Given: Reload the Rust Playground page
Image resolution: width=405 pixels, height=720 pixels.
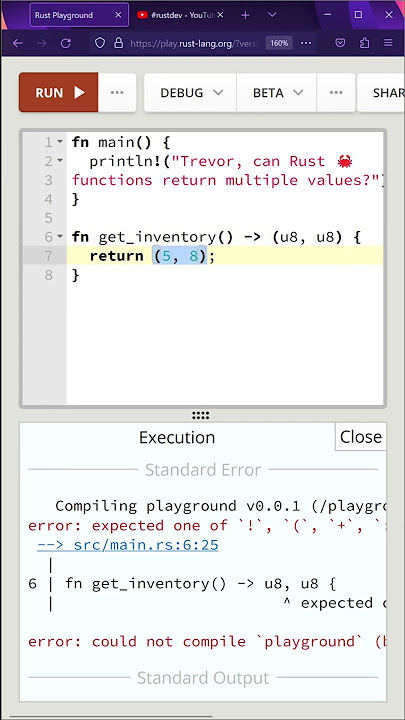Looking at the screenshot, I should pyautogui.click(x=66, y=43).
